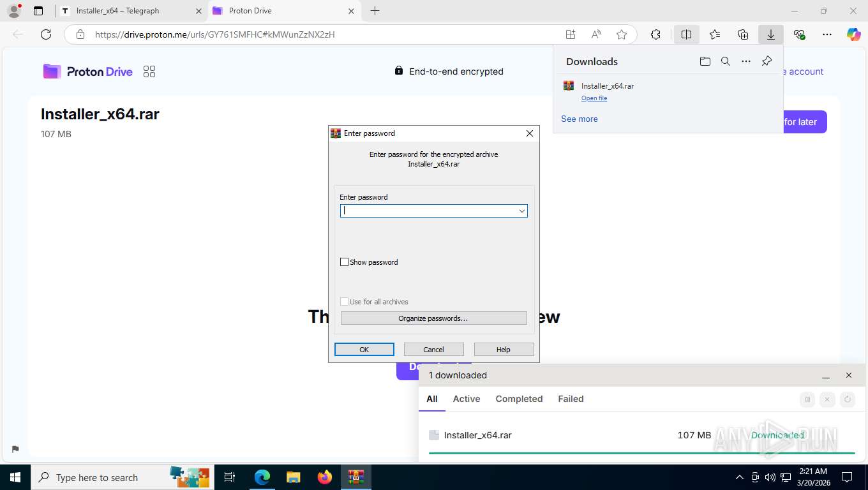Click the download progress bar
Viewport: 868px width, 490px height.
pos(641,453)
